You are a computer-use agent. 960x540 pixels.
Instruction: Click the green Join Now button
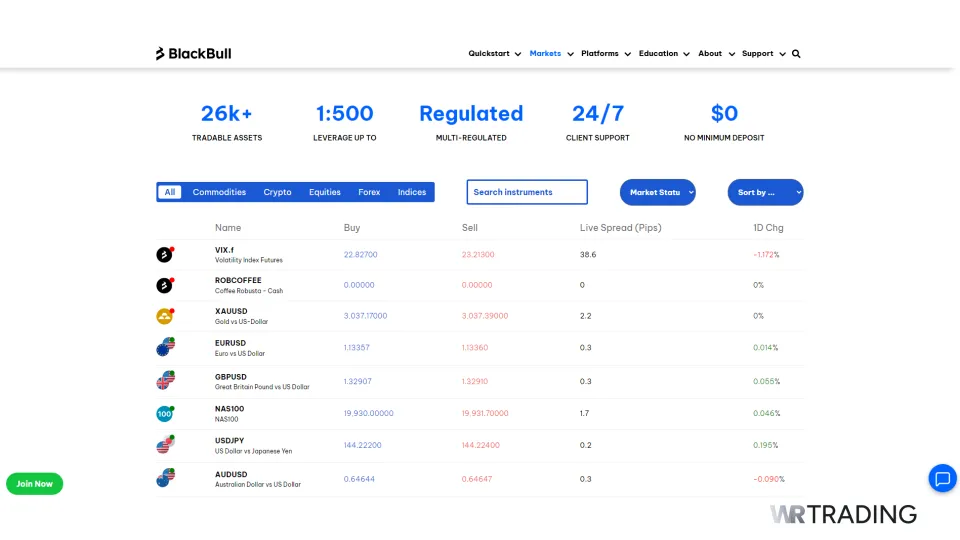tap(35, 484)
